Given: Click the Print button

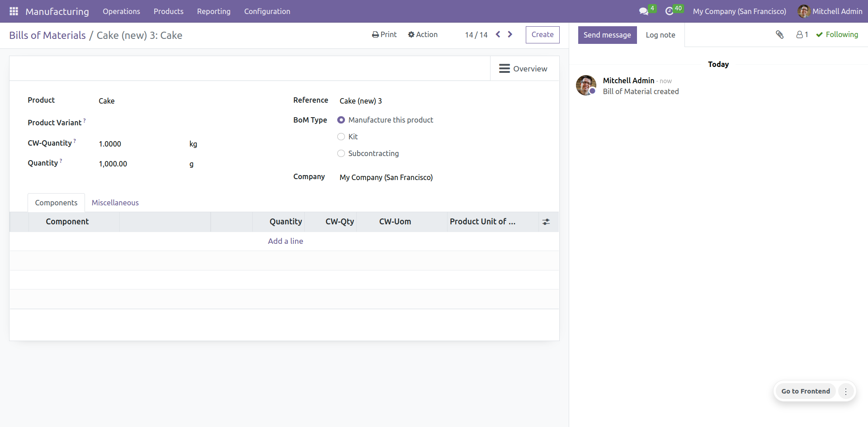Looking at the screenshot, I should tap(384, 34).
